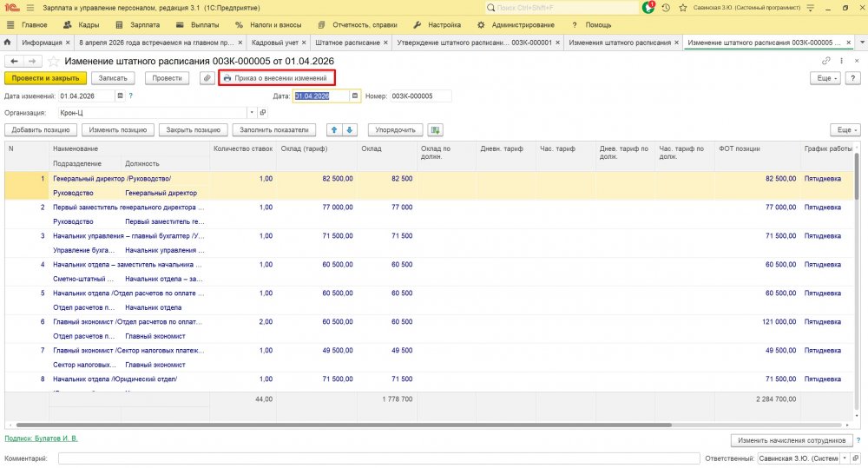Open the calendar for Дата изменений
The width and height of the screenshot is (868, 468).
(120, 96)
